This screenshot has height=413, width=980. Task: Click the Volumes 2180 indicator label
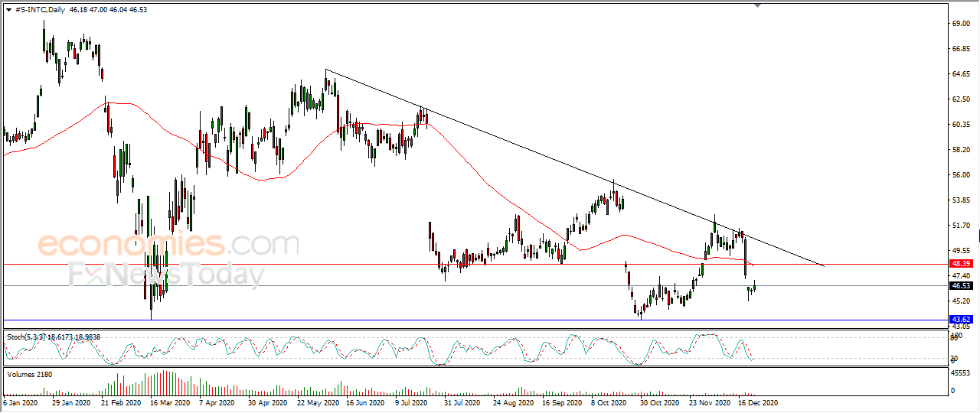(x=26, y=374)
